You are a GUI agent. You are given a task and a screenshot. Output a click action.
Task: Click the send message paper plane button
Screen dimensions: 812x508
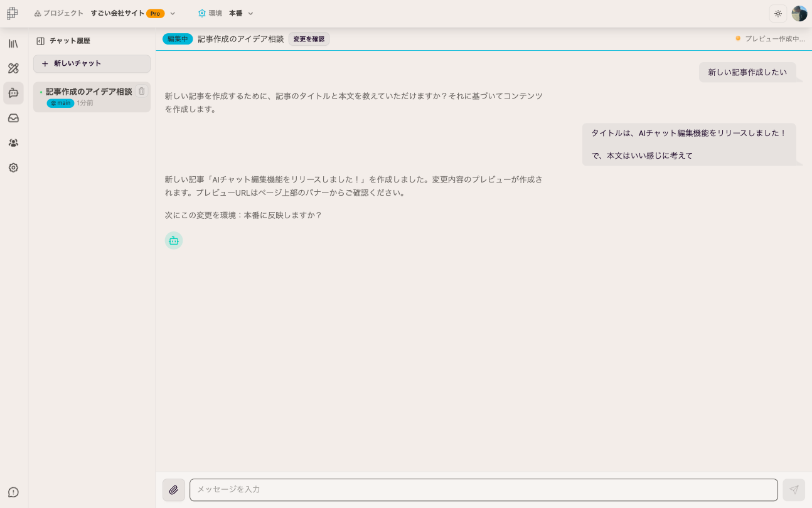pyautogui.click(x=794, y=490)
